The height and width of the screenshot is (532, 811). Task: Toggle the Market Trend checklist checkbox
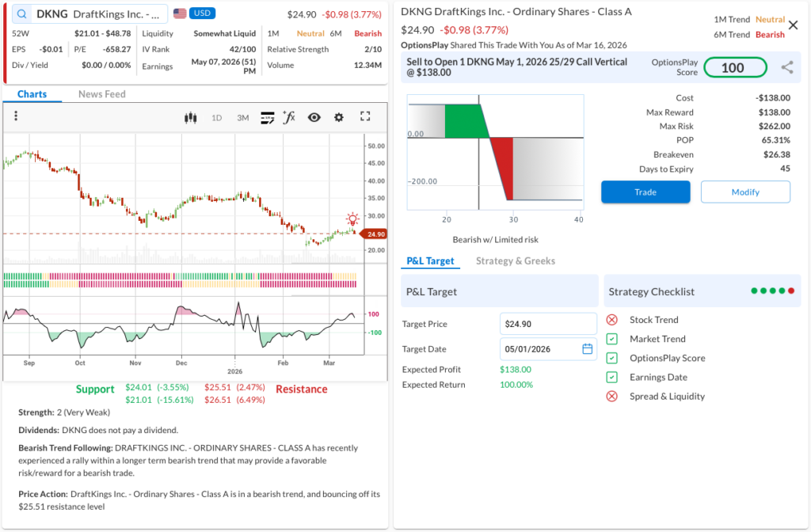click(611, 339)
